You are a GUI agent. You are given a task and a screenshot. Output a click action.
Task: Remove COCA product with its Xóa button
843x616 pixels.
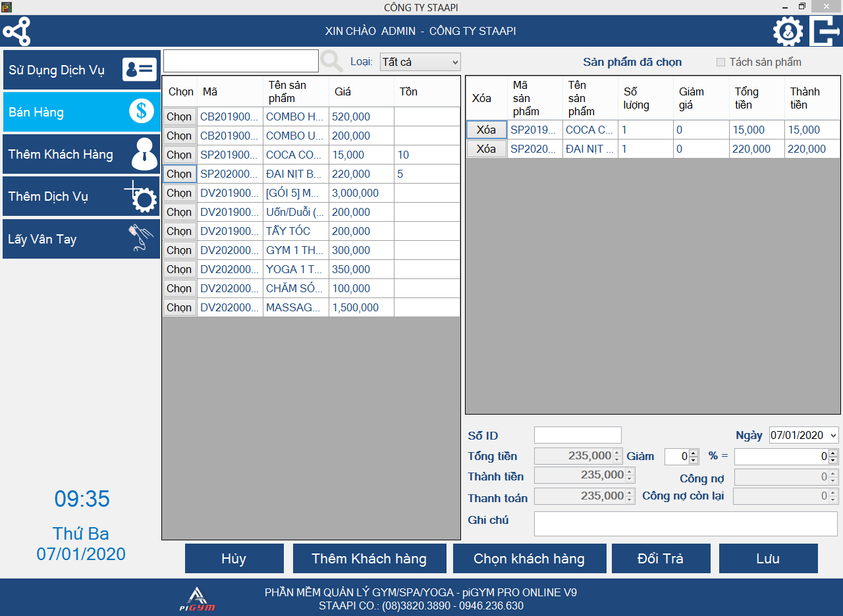pos(486,130)
